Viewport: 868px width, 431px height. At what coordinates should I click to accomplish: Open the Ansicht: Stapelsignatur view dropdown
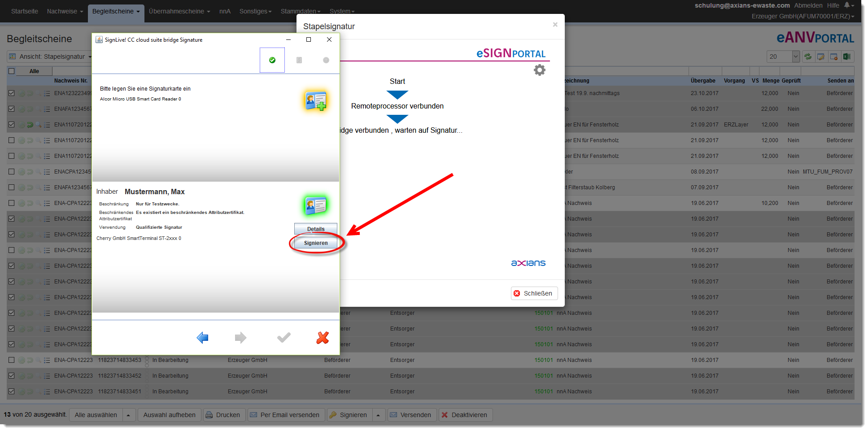click(x=50, y=57)
